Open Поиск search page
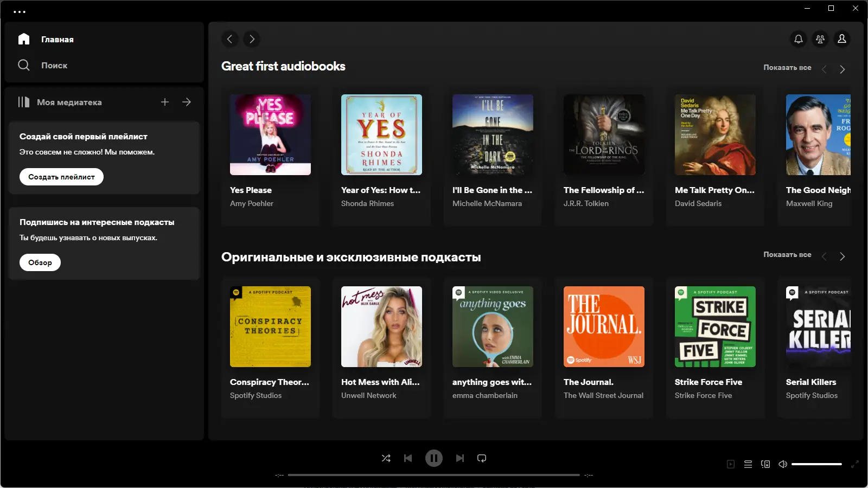The width and height of the screenshot is (868, 488). (x=43, y=65)
